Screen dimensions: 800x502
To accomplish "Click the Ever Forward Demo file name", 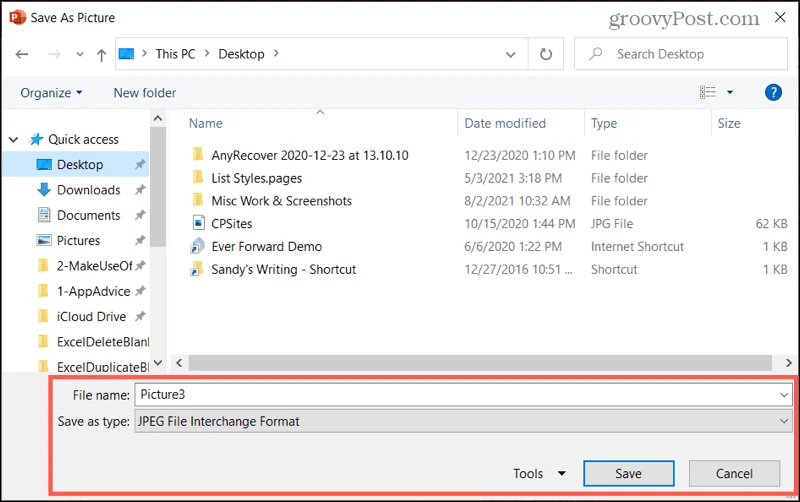I will pos(267,246).
